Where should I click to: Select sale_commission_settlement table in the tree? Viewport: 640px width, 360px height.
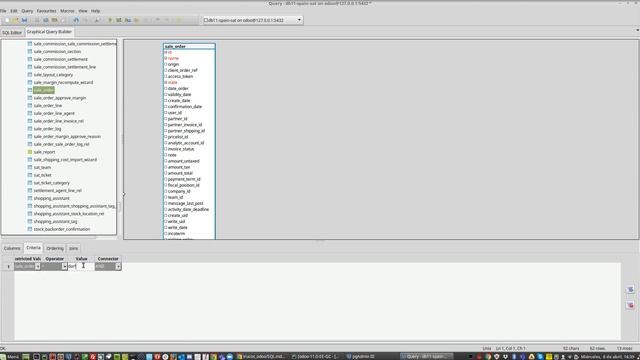60,59
